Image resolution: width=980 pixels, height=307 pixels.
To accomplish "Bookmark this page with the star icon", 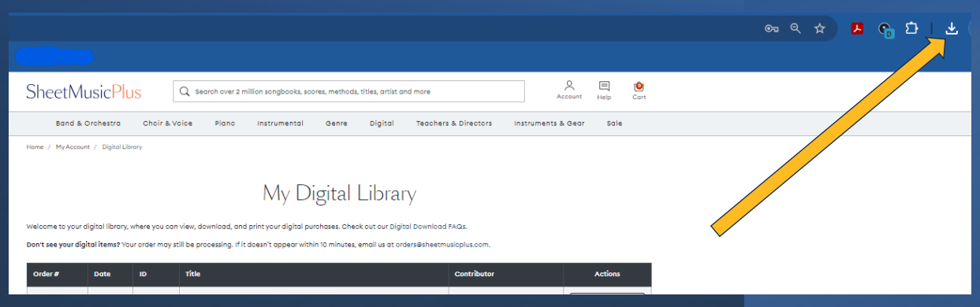I will click(x=820, y=28).
